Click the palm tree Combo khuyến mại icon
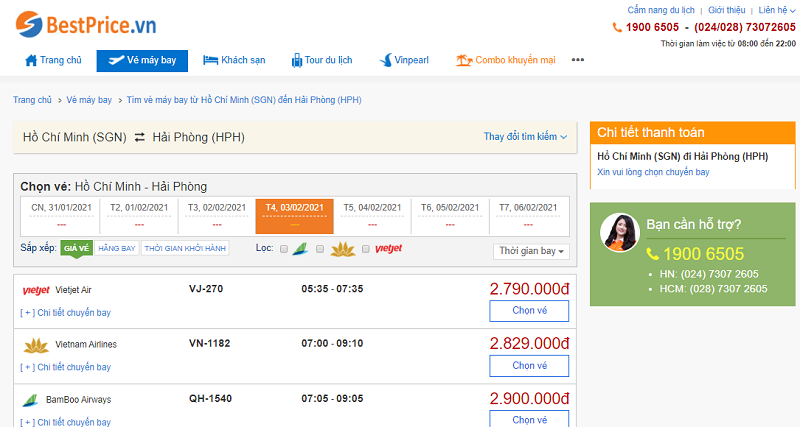The width and height of the screenshot is (800, 427). point(463,60)
